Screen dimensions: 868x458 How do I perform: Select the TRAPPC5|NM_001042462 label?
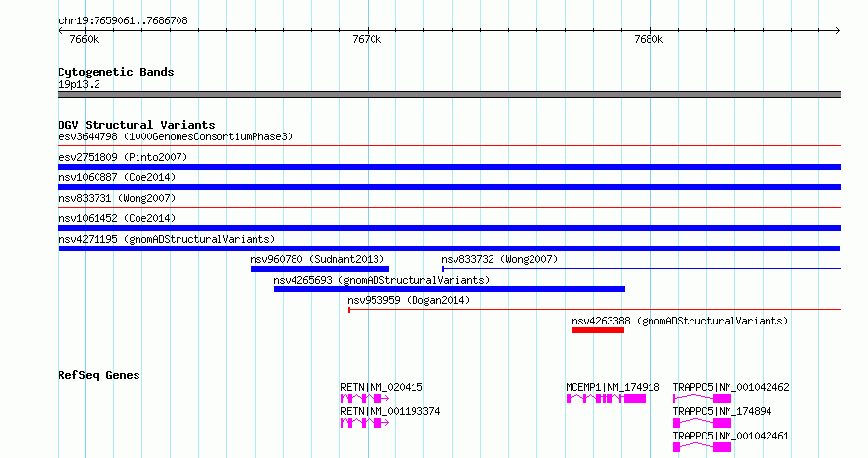click(730, 387)
